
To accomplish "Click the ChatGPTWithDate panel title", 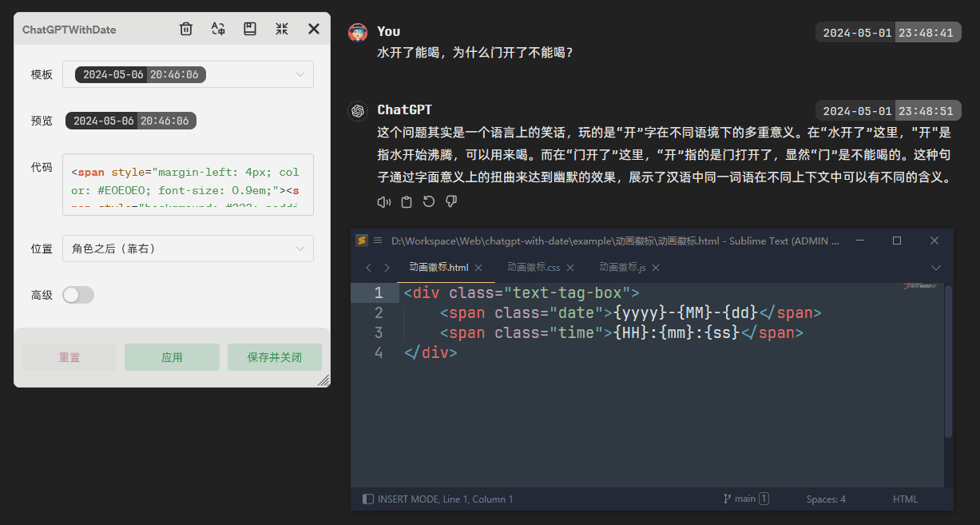I will [69, 30].
